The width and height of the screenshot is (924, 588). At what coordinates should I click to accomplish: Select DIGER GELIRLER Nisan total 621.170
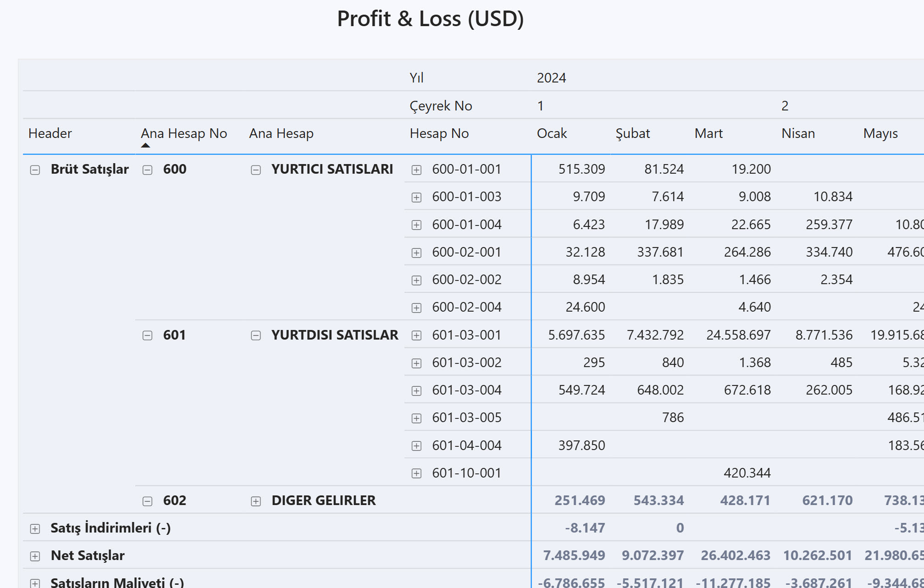click(x=827, y=500)
